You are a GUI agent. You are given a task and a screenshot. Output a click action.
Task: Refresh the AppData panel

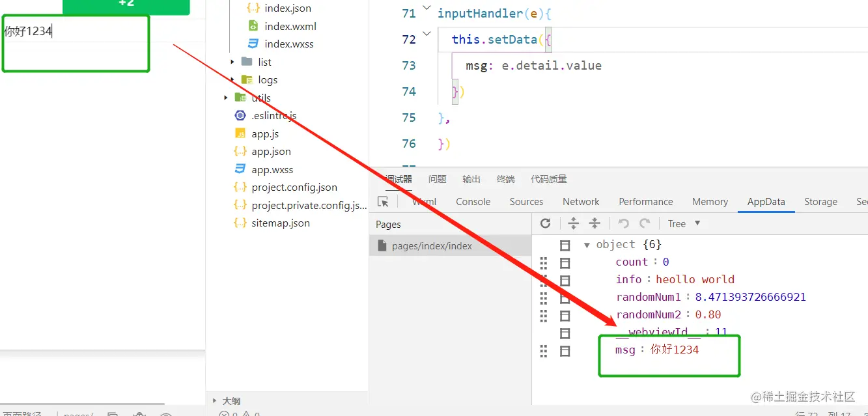[x=546, y=223]
